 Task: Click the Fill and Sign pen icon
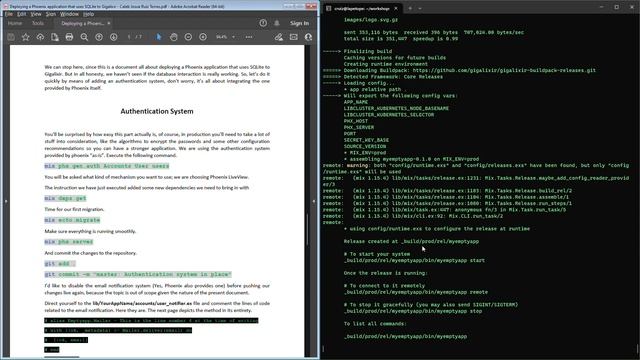tap(279, 37)
